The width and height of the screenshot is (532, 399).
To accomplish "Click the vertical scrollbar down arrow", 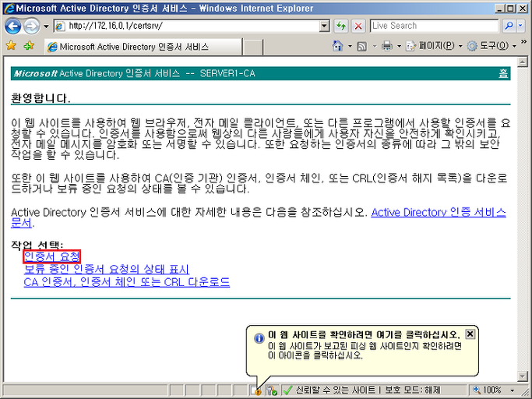I will (522, 376).
